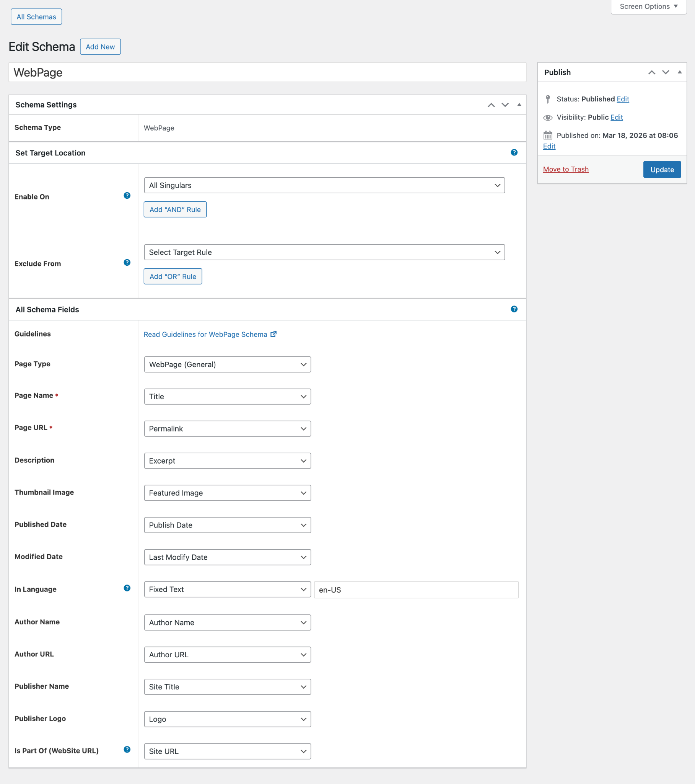Click Move to Trash link
This screenshot has width=695, height=784.
(x=566, y=169)
